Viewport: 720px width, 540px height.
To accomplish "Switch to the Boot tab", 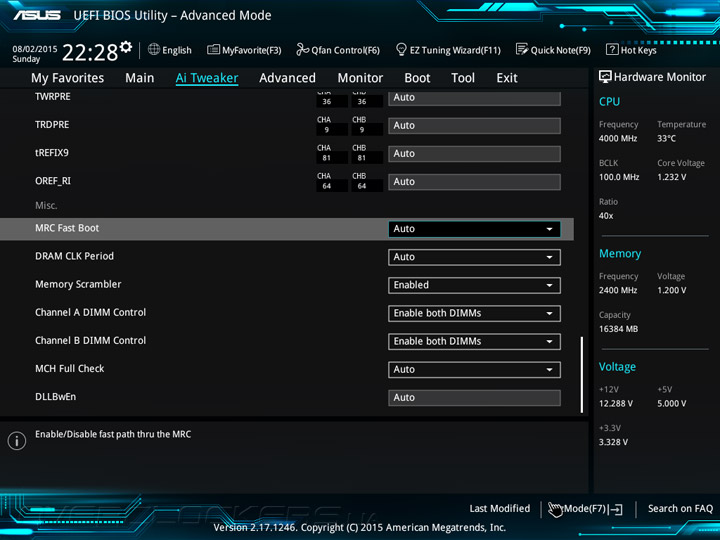I will (x=417, y=78).
